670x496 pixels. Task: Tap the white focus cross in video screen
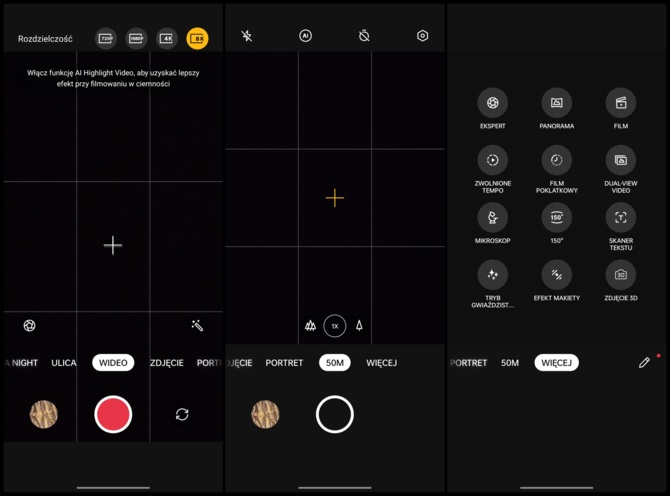pos(113,245)
